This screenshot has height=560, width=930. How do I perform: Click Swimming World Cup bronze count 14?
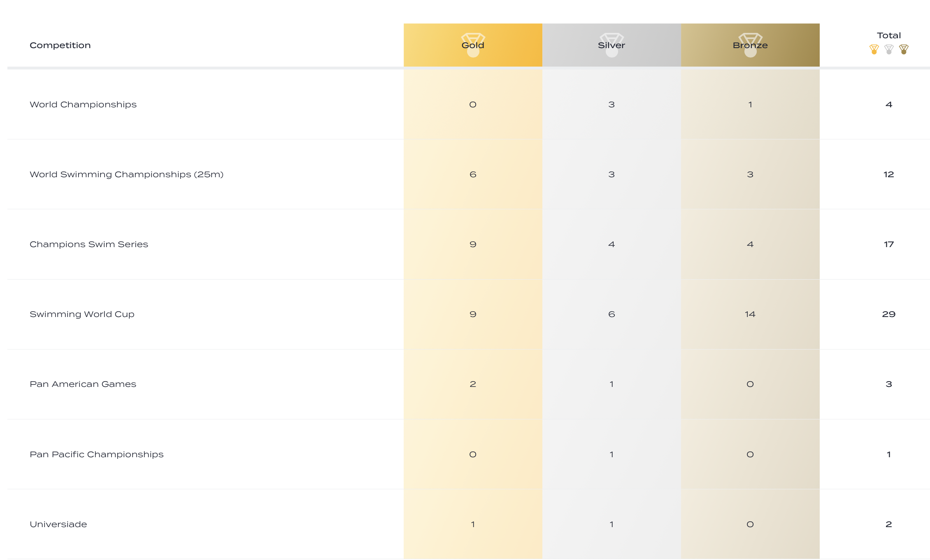pyautogui.click(x=750, y=314)
